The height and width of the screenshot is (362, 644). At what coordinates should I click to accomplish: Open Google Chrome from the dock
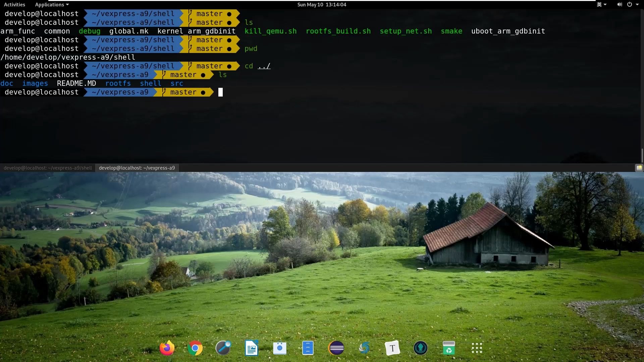(195, 348)
